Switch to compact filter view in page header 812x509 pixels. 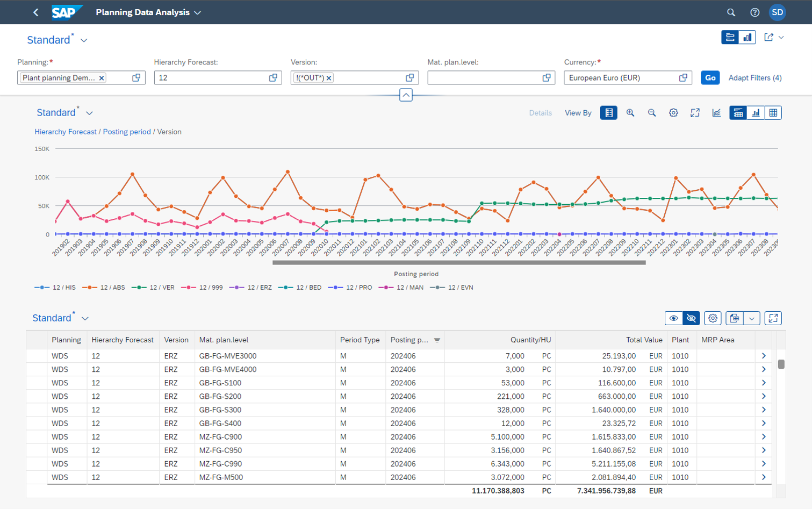(x=730, y=38)
